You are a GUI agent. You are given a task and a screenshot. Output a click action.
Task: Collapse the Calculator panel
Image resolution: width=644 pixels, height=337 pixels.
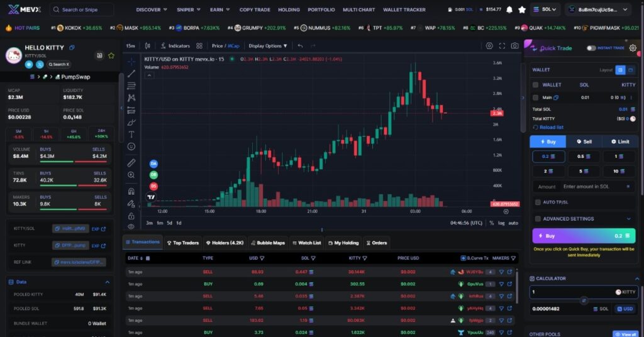click(x=636, y=279)
